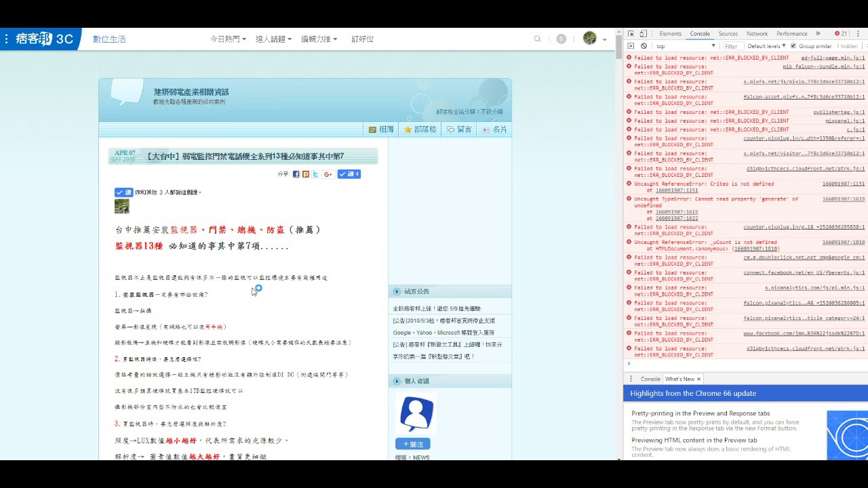Click the +關注 follow button
Screen dimensions: 868x488
tap(413, 444)
